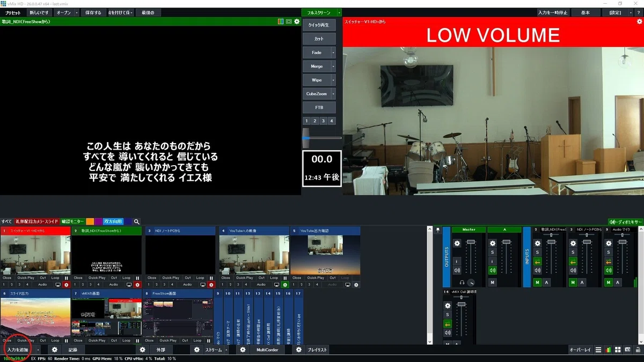Open streaming settings gear beside ストリーム
The width and height of the screenshot is (644, 362).
197,350
